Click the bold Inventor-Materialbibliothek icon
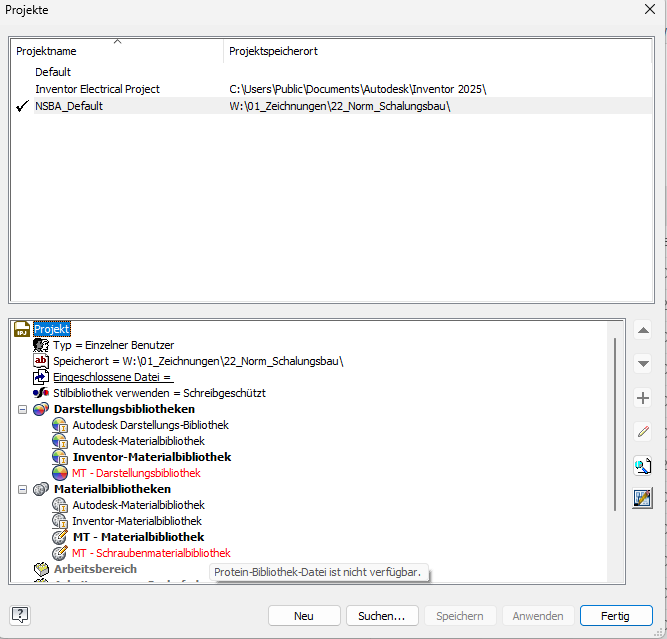 (60, 457)
